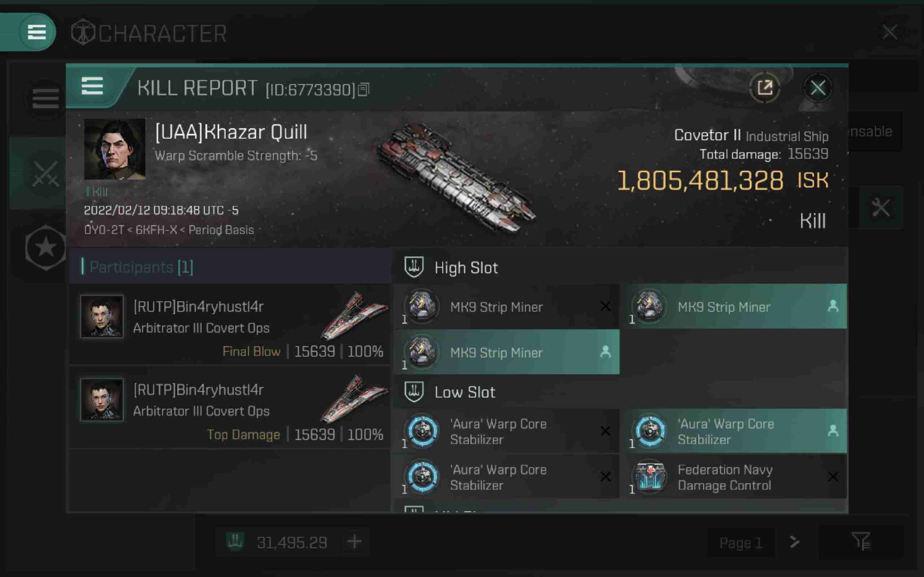Open the filter/funnel options bottom-right
The width and height of the screenshot is (924, 577).
pyautogui.click(x=861, y=542)
